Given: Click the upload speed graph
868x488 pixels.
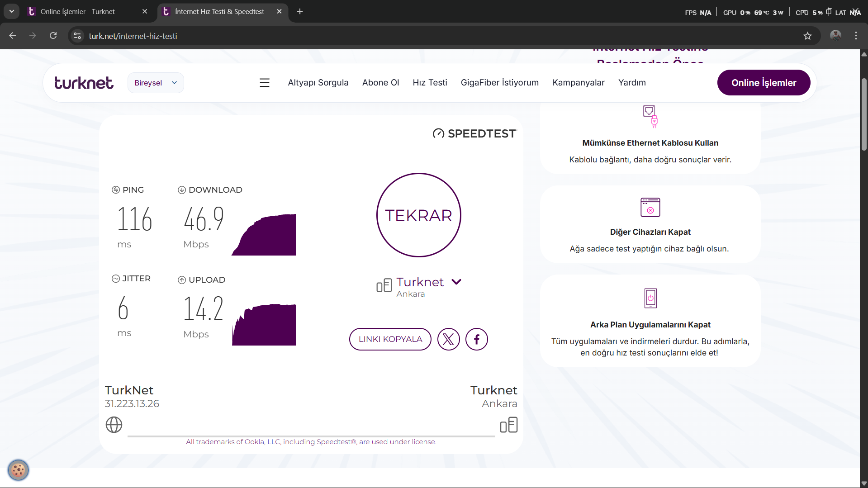Looking at the screenshot, I should pyautogui.click(x=264, y=325).
